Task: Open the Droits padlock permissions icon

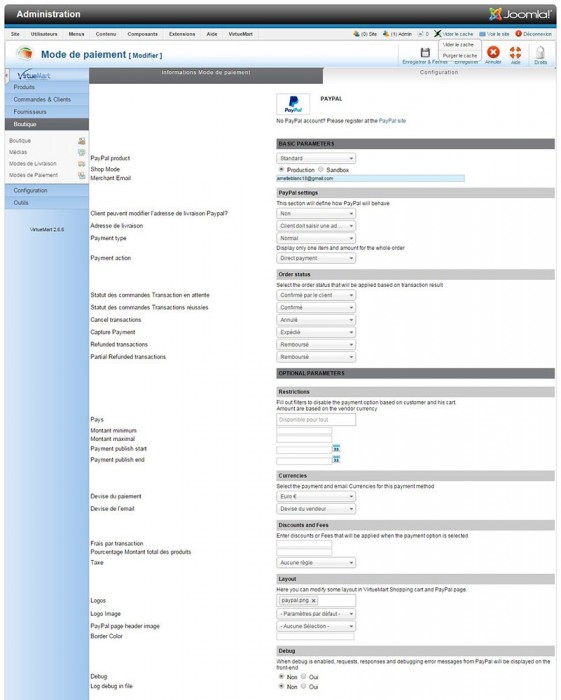Action: pos(540,52)
